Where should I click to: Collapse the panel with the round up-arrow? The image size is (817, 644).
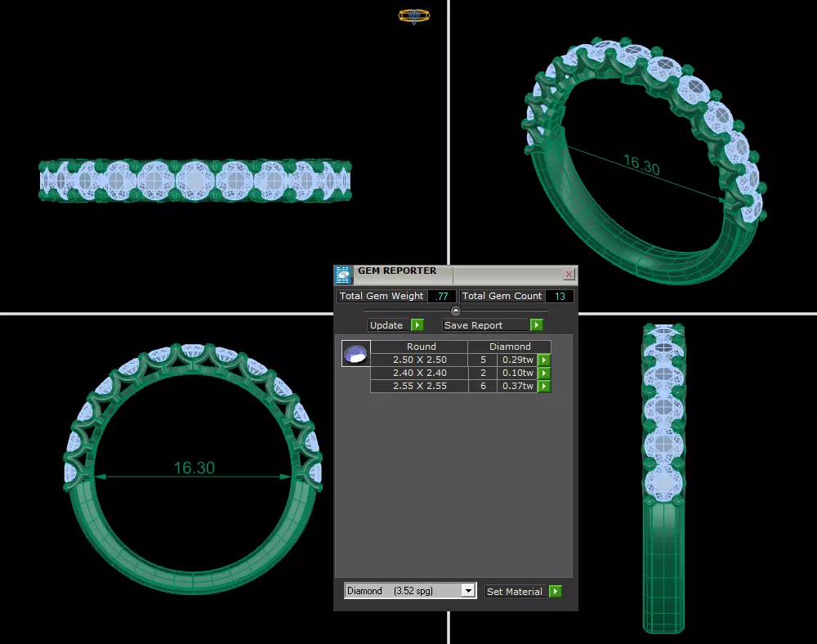coord(455,311)
